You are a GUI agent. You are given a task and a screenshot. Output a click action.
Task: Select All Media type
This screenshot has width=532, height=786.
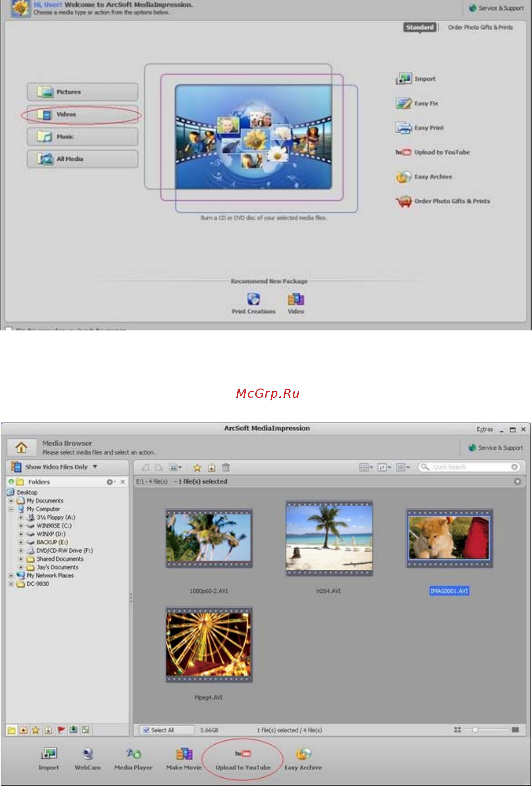(83, 159)
